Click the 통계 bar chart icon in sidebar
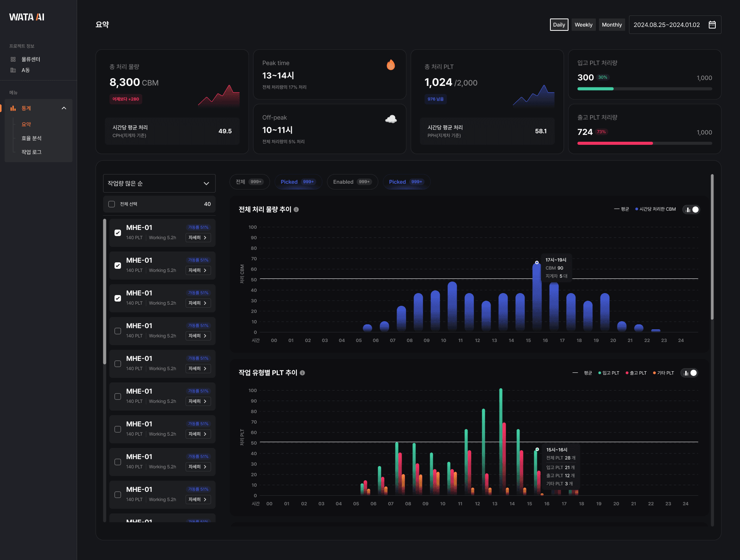 click(13, 108)
